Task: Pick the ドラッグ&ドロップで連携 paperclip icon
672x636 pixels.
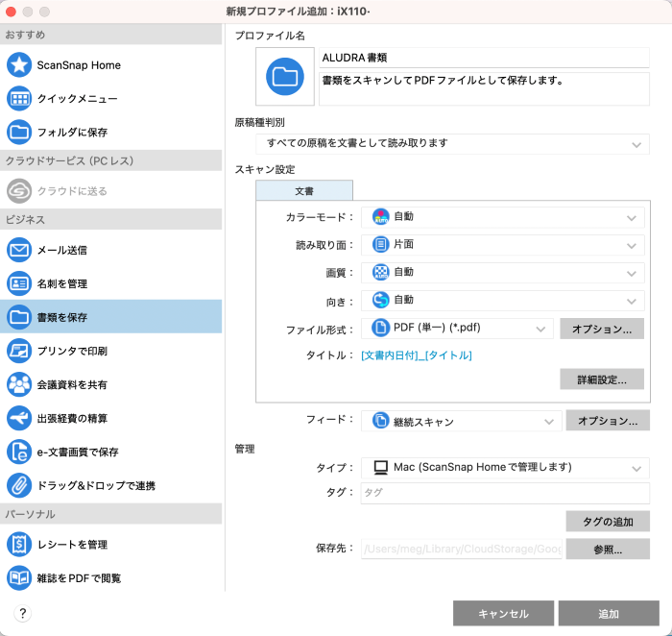Action: pyautogui.click(x=19, y=485)
